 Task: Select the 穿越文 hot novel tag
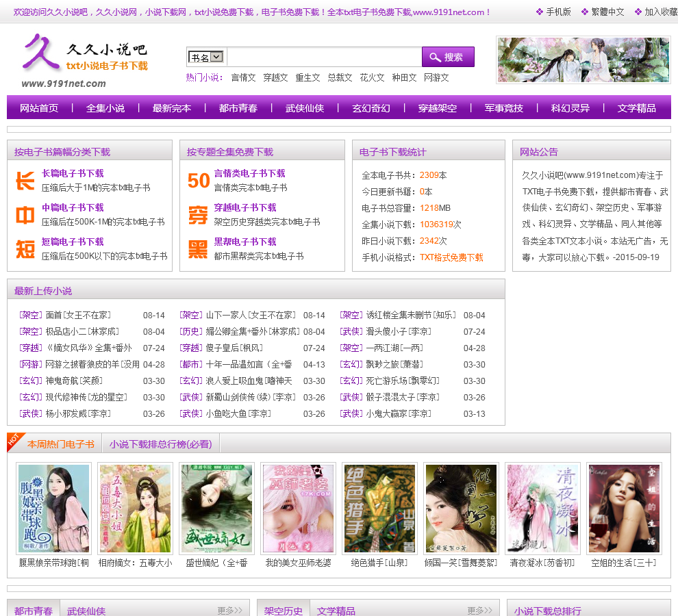(275, 78)
